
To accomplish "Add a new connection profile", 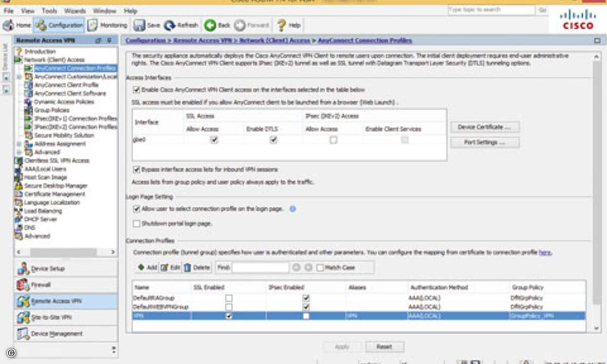I will (x=147, y=267).
